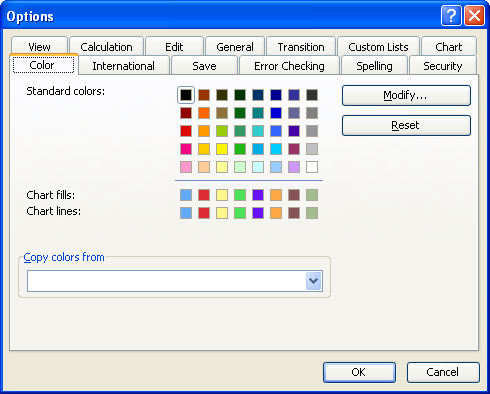Go to the Transition tab
Viewport: 490px width, 394px height.
301,47
